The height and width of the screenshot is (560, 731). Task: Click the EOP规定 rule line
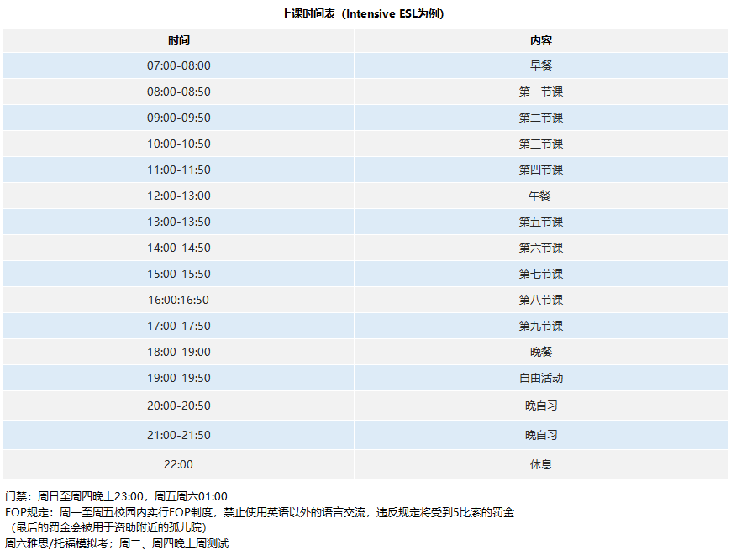coord(260,512)
